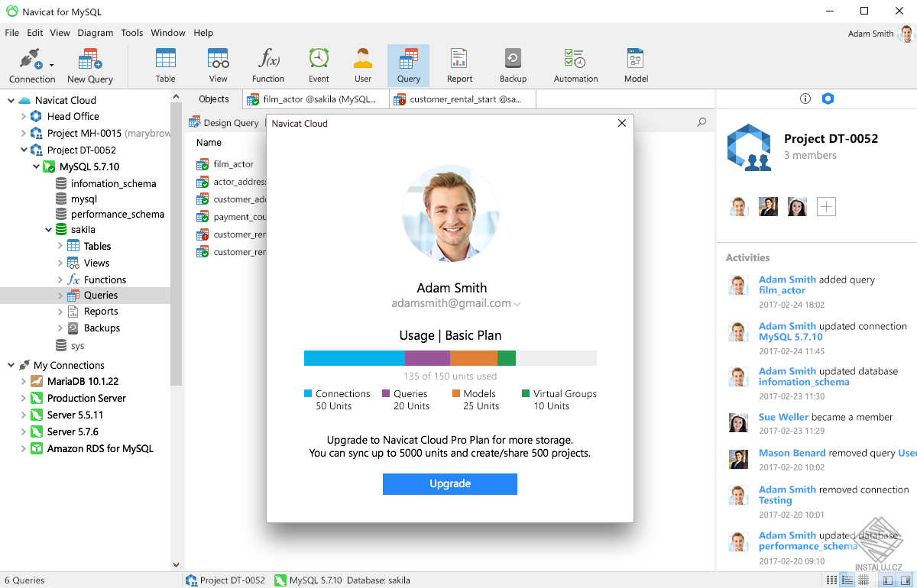917x588 pixels.
Task: Open the Diagram menu
Action: (x=95, y=33)
